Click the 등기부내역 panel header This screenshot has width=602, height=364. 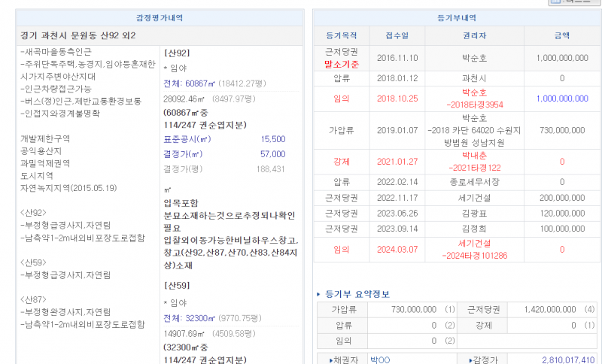(x=457, y=17)
